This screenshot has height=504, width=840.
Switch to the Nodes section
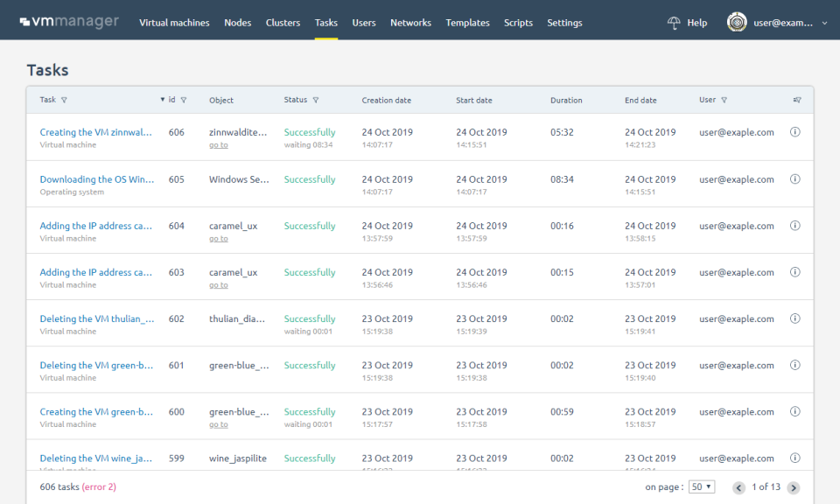tap(237, 23)
